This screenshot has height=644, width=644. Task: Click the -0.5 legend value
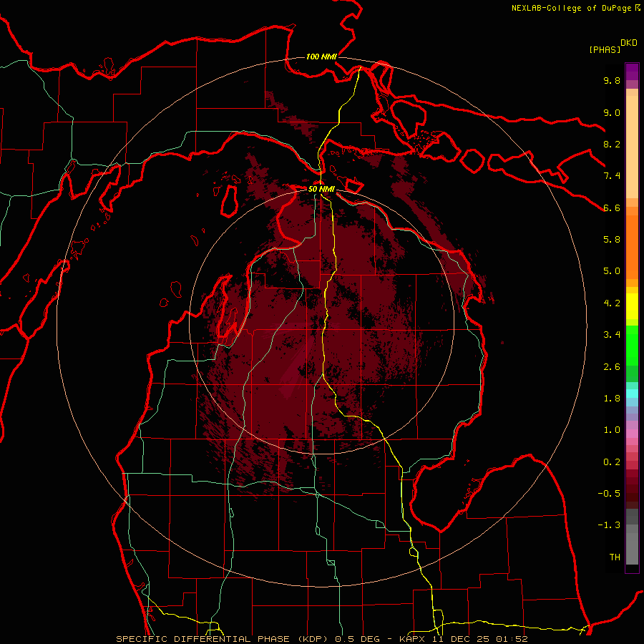[609, 494]
